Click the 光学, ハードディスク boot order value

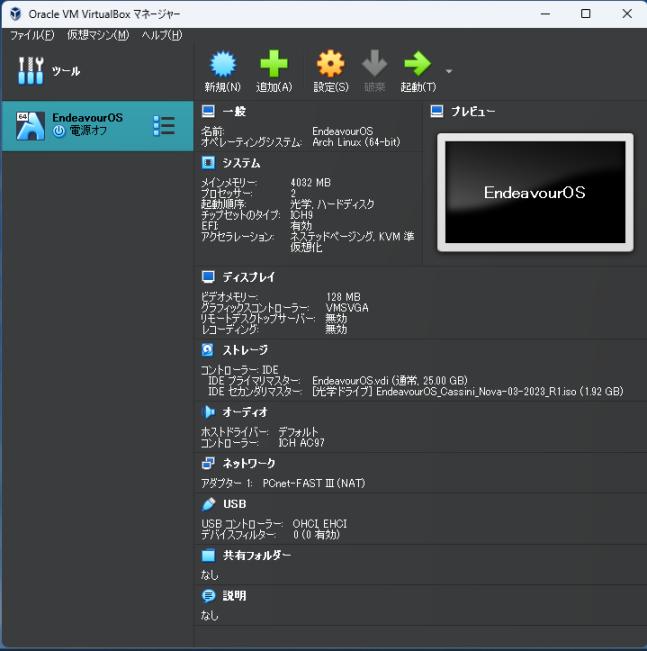click(332, 204)
